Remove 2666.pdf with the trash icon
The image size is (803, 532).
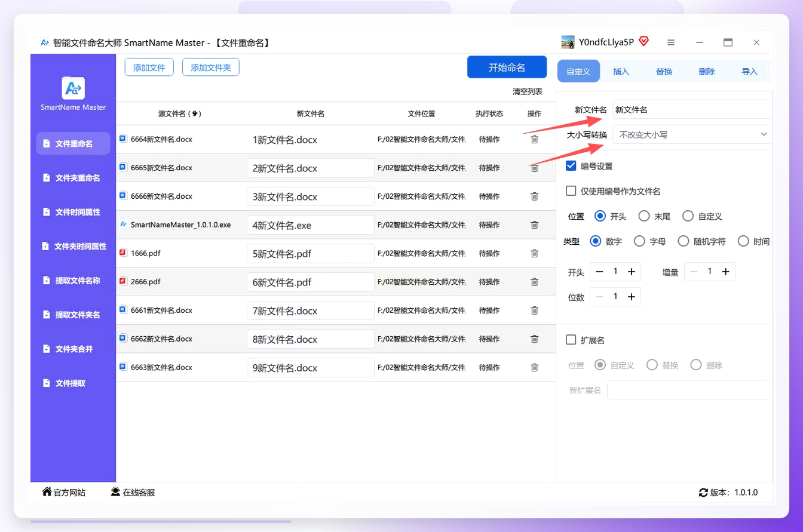[534, 282]
